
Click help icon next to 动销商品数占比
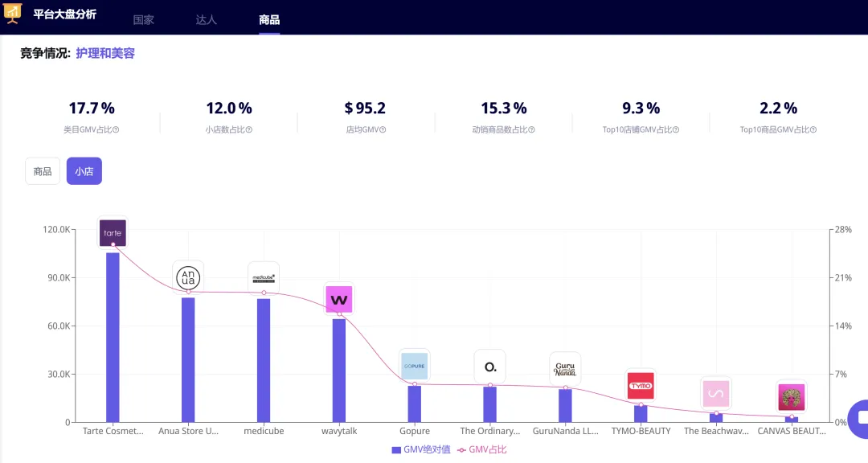coord(531,129)
